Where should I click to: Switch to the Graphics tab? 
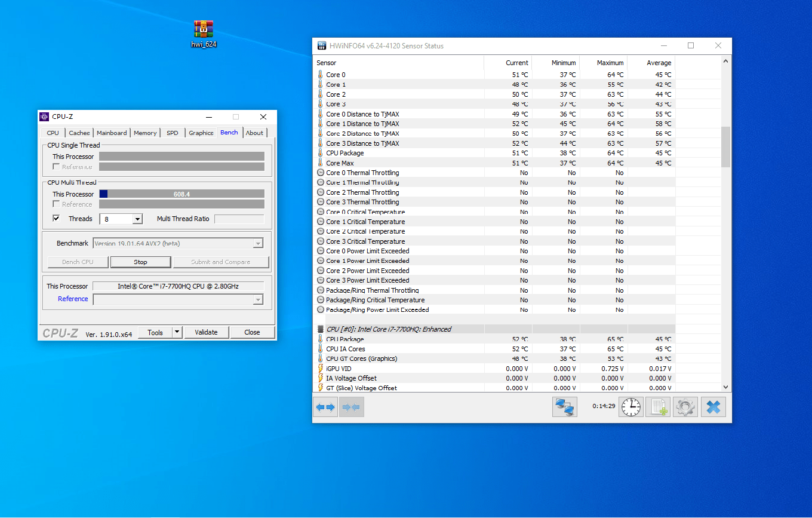pos(201,133)
